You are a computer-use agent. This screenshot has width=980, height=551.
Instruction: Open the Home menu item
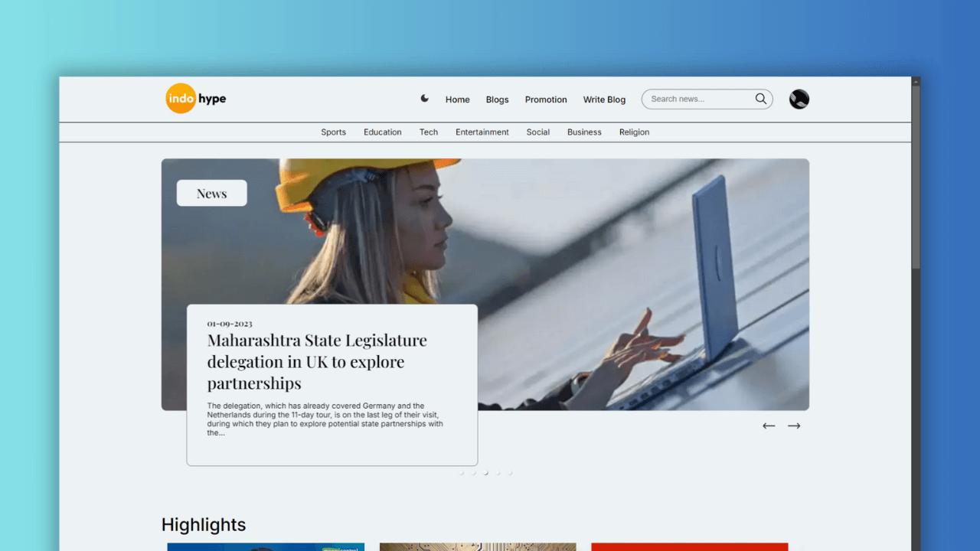coord(457,99)
